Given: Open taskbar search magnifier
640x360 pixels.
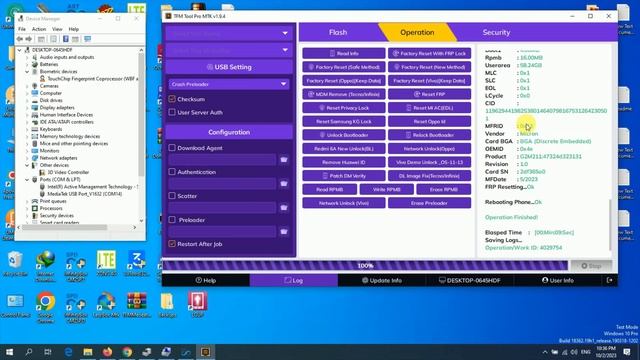Looking at the screenshot, I should click(29, 352).
